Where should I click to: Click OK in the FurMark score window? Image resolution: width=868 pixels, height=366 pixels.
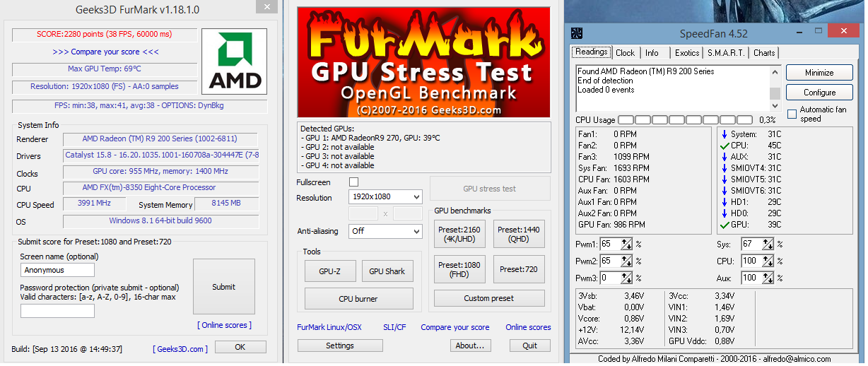[x=240, y=347]
